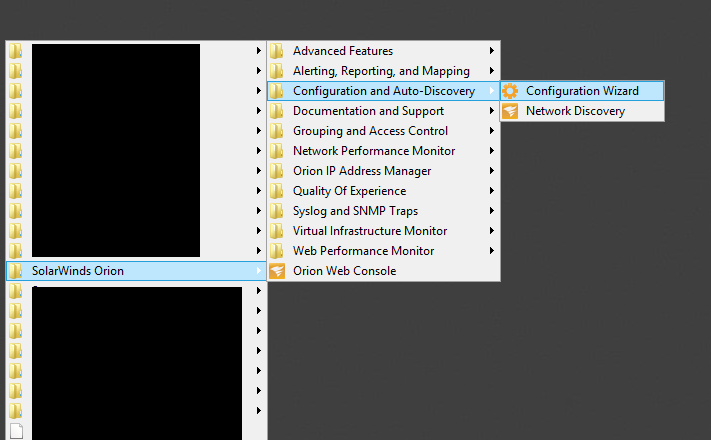
Task: Launch Network Discovery
Action: click(x=582, y=111)
